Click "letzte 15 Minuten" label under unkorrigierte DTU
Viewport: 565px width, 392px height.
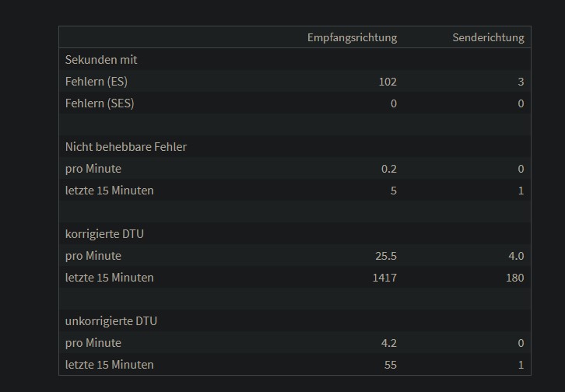(x=110, y=365)
